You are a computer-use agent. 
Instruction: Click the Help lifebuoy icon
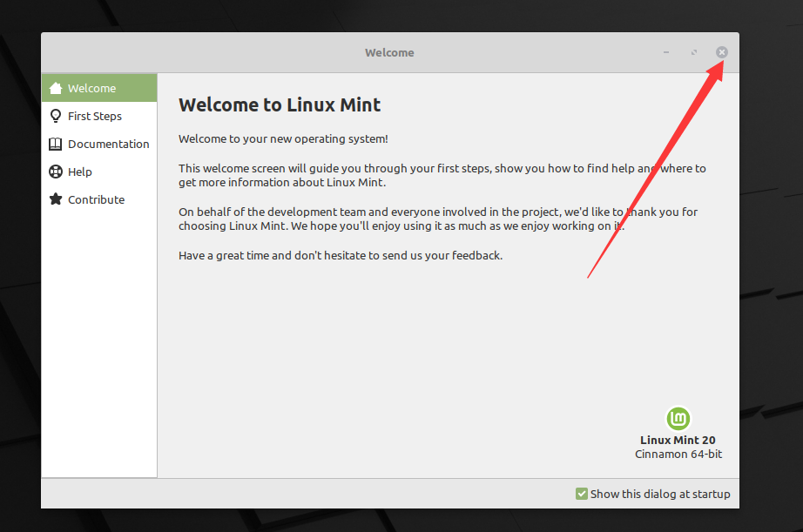pos(56,171)
